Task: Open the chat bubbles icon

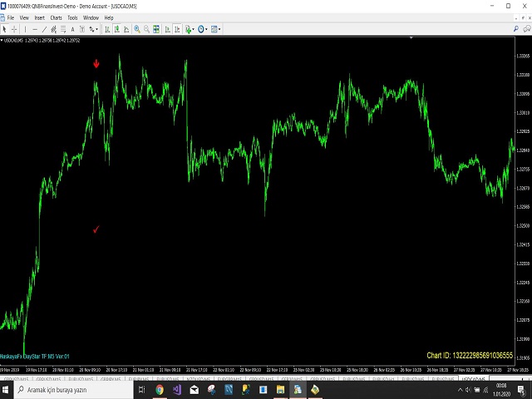Action: [x=527, y=29]
